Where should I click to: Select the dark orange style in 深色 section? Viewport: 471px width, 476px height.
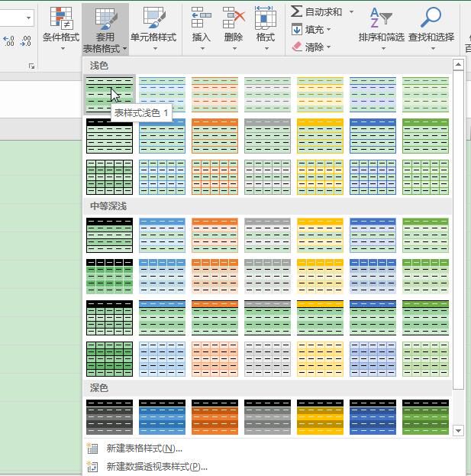(x=215, y=417)
